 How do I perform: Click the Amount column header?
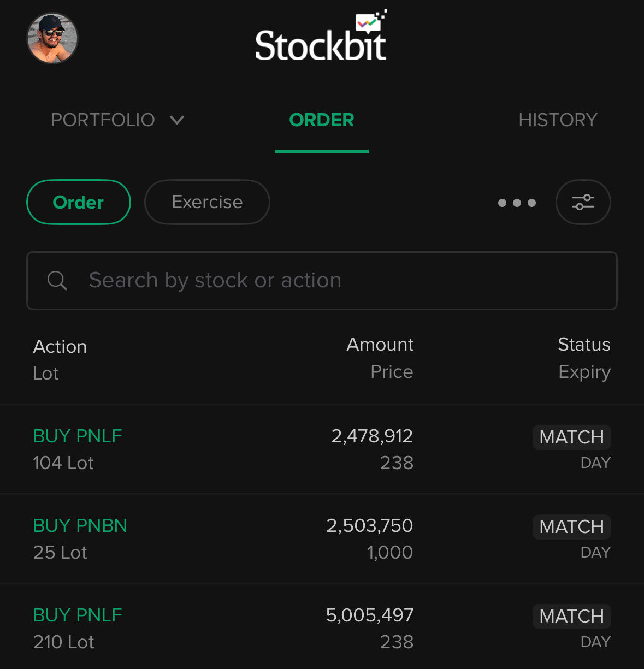380,344
